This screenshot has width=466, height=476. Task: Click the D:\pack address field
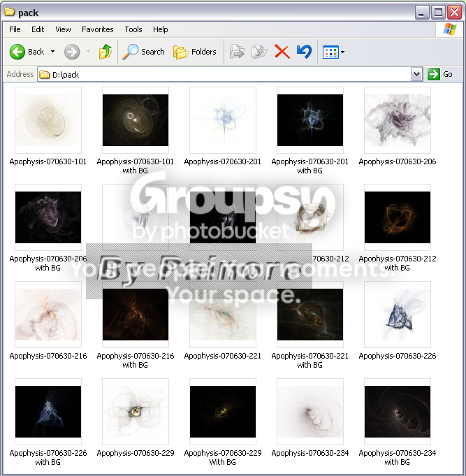(x=224, y=74)
